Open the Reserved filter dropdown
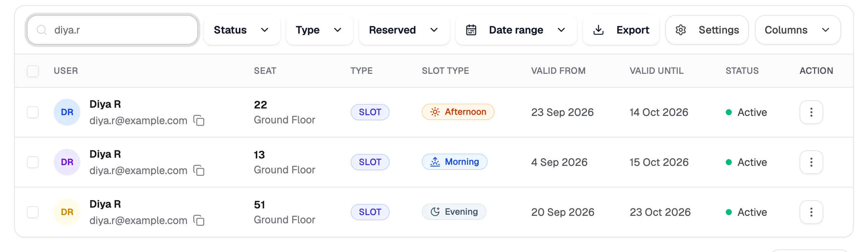Viewport: 868px width, 252px height. click(404, 30)
